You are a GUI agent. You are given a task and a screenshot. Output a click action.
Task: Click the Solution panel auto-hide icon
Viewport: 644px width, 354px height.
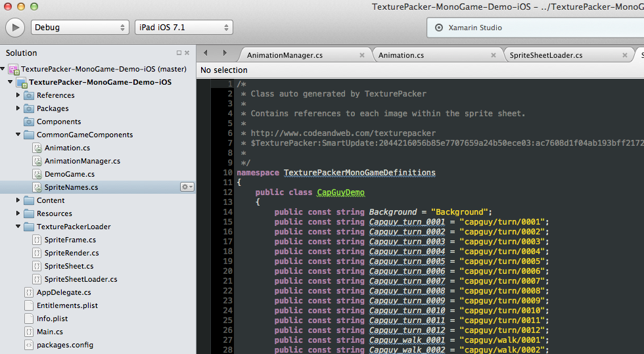click(x=179, y=53)
